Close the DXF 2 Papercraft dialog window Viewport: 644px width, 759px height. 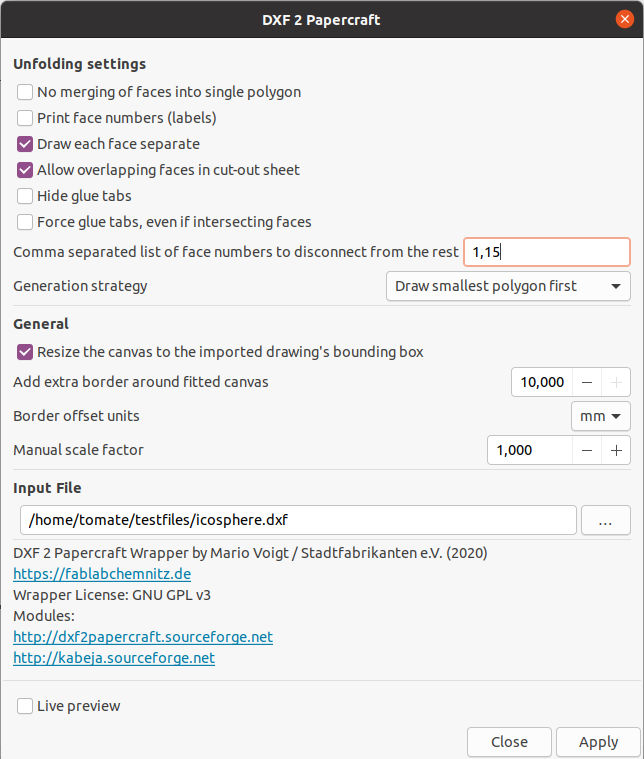click(625, 19)
